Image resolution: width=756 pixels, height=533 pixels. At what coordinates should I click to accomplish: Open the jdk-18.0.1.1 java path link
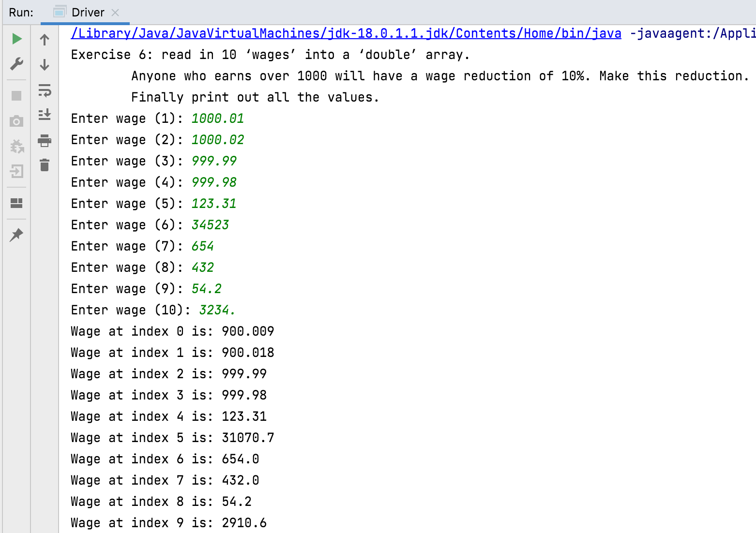tap(346, 33)
